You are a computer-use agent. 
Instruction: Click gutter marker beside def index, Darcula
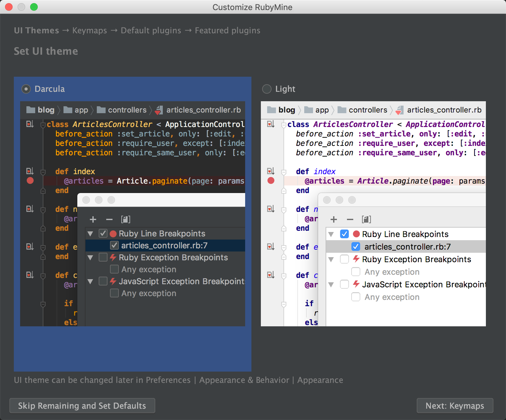click(x=30, y=171)
